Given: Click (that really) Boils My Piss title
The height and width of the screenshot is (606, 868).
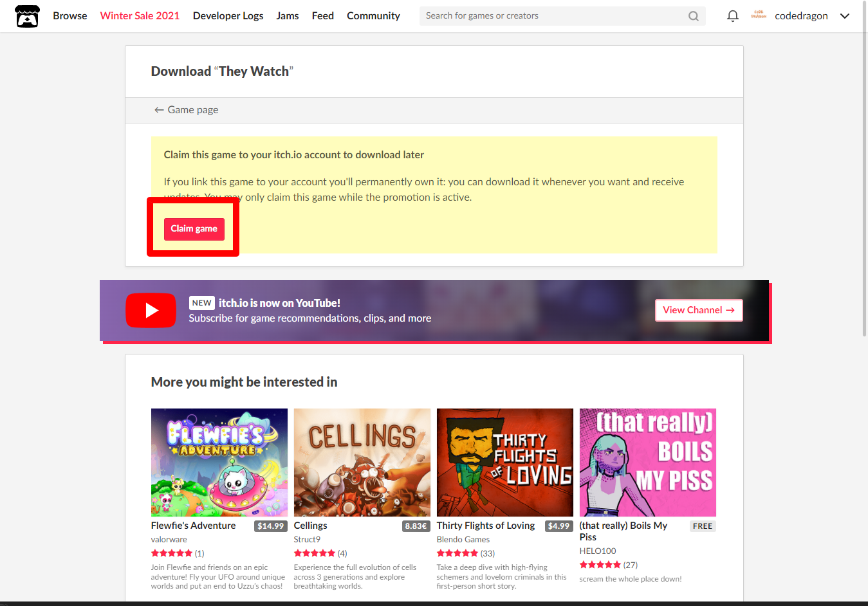Looking at the screenshot, I should pyautogui.click(x=623, y=531).
